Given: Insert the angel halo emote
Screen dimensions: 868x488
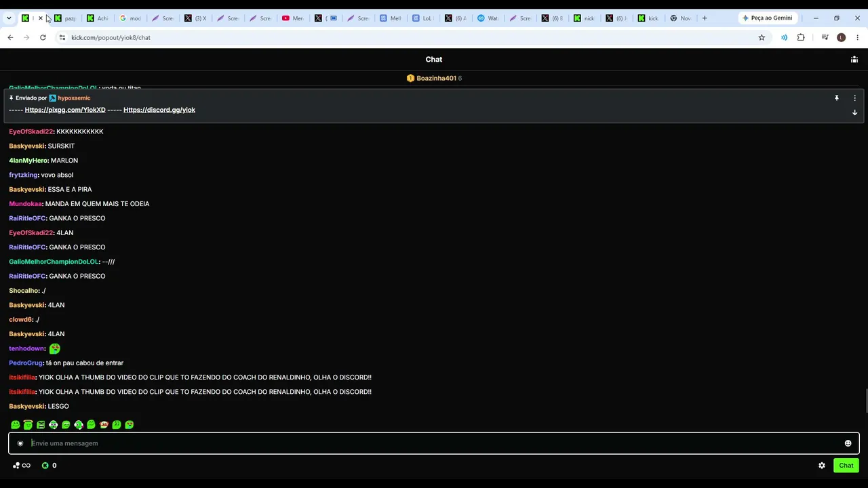Looking at the screenshot, I should click(x=28, y=425).
